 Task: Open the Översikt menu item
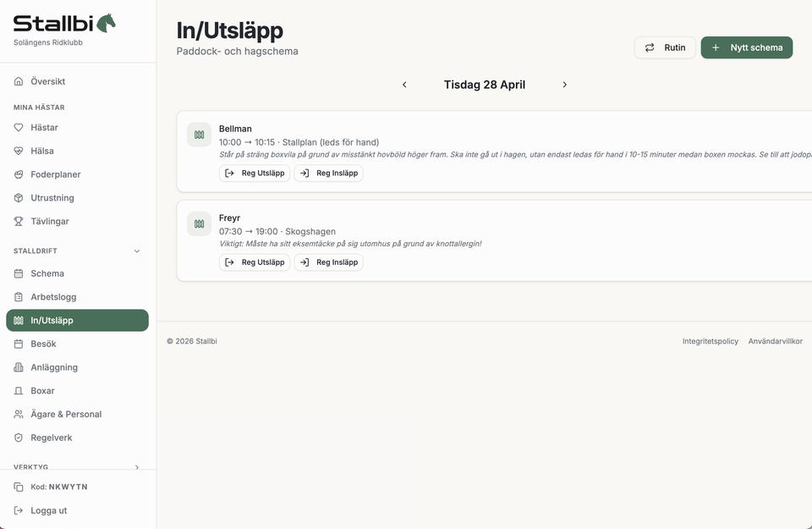pos(77,81)
